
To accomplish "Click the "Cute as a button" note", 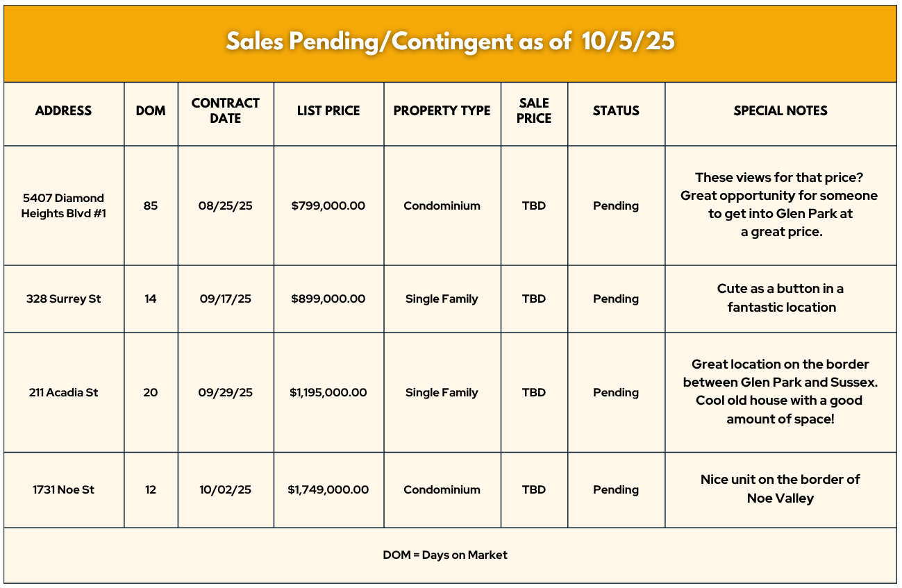I will [x=780, y=298].
